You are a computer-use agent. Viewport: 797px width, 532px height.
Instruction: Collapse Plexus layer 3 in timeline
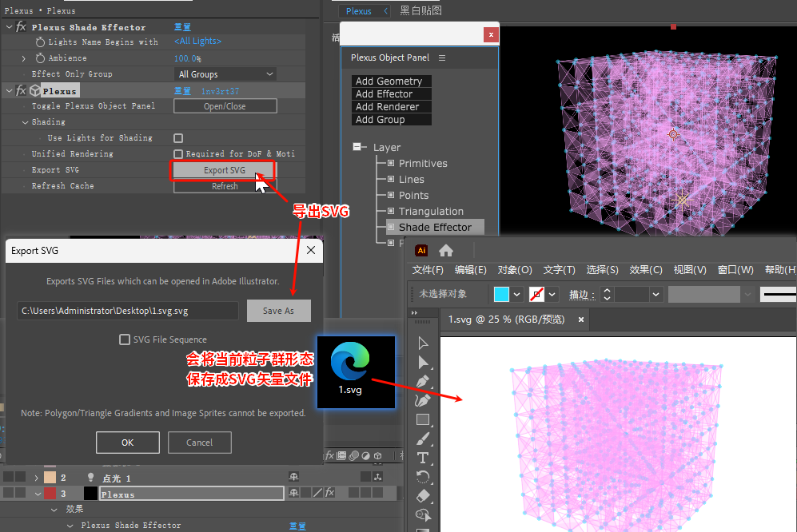click(38, 494)
